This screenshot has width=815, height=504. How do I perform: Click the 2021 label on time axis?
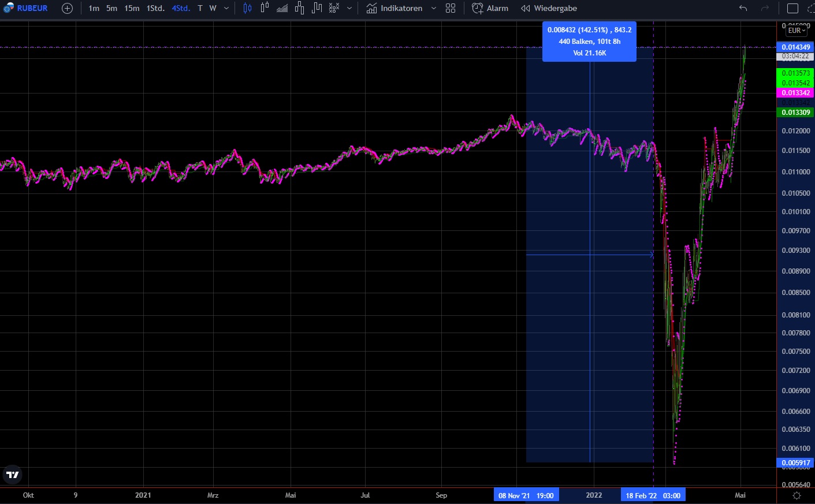[143, 495]
